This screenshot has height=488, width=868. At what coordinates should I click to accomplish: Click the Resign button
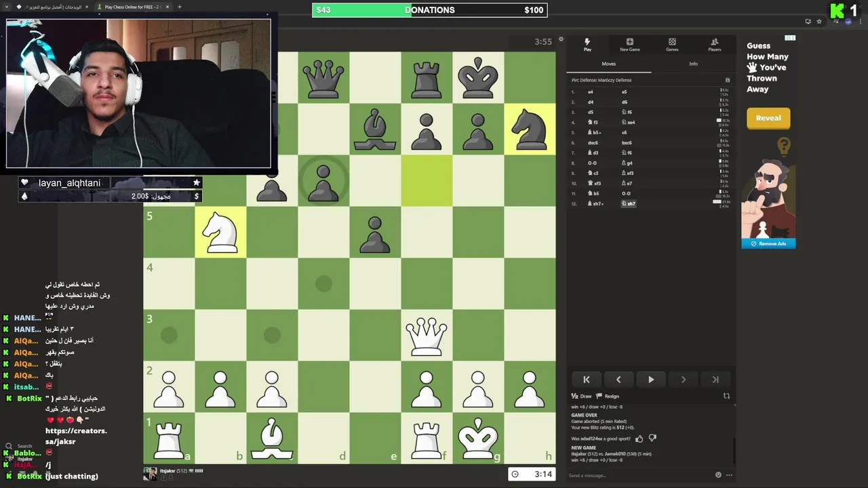pyautogui.click(x=608, y=396)
